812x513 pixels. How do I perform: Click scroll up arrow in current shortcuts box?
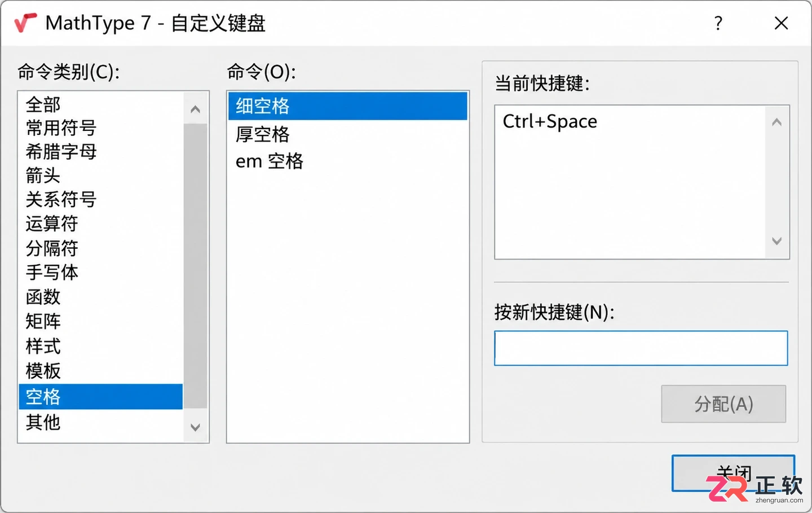776,122
